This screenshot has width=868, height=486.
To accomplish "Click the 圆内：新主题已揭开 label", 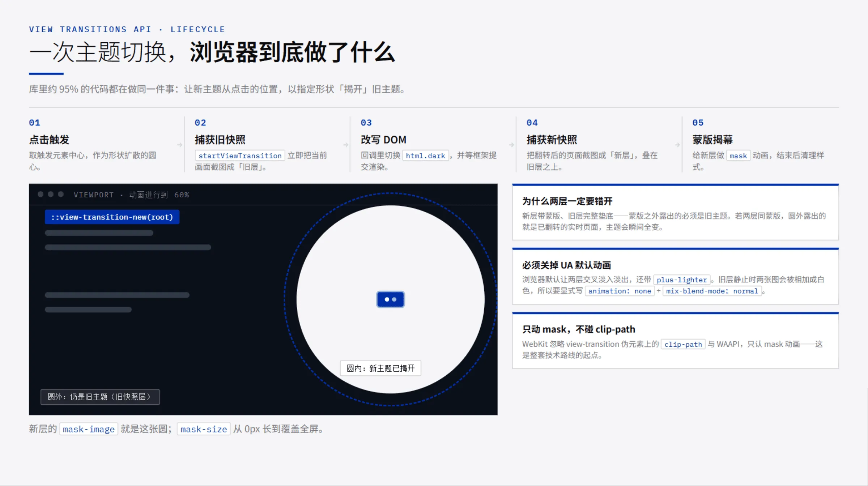I will click(x=380, y=368).
